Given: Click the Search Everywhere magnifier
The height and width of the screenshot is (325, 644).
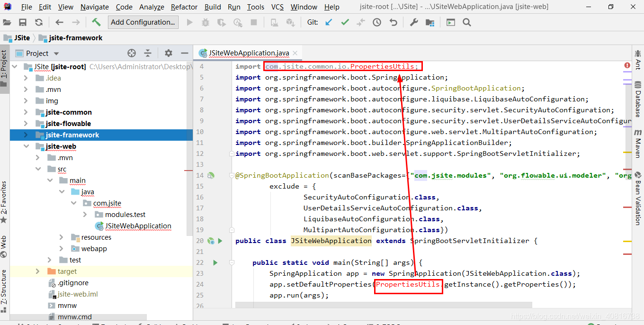Looking at the screenshot, I should (x=467, y=22).
